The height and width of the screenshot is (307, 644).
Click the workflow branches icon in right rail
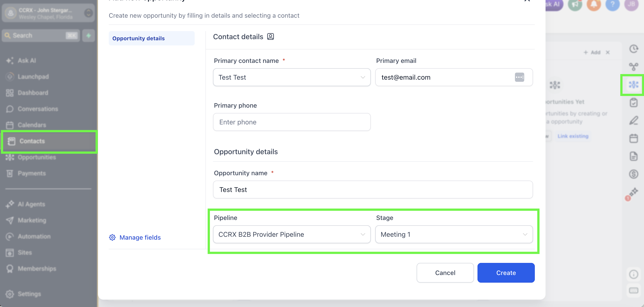pyautogui.click(x=633, y=66)
